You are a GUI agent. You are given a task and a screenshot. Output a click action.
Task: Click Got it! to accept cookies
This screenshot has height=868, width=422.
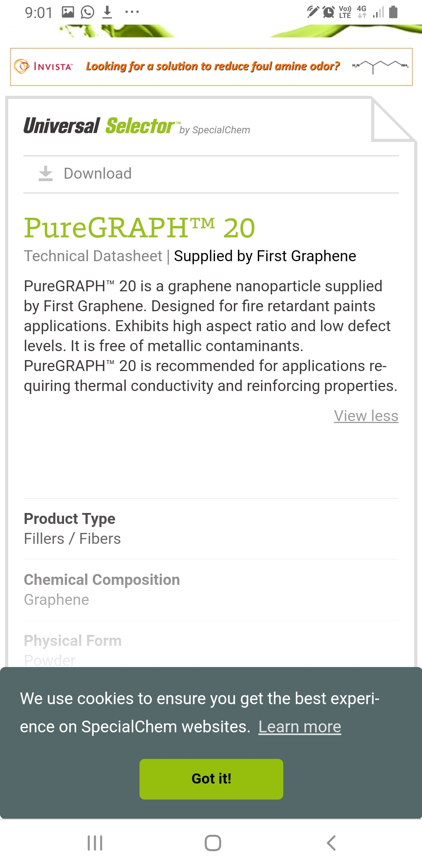211,779
